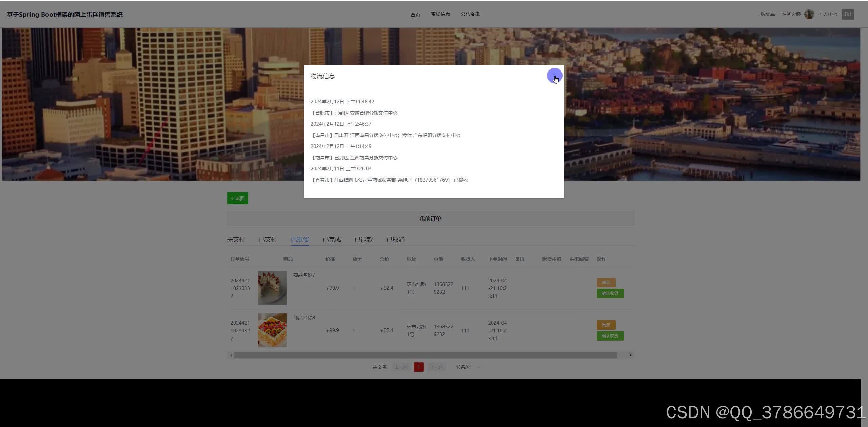The height and width of the screenshot is (427, 868).
Task: Click the green 返回 button
Action: pyautogui.click(x=238, y=198)
